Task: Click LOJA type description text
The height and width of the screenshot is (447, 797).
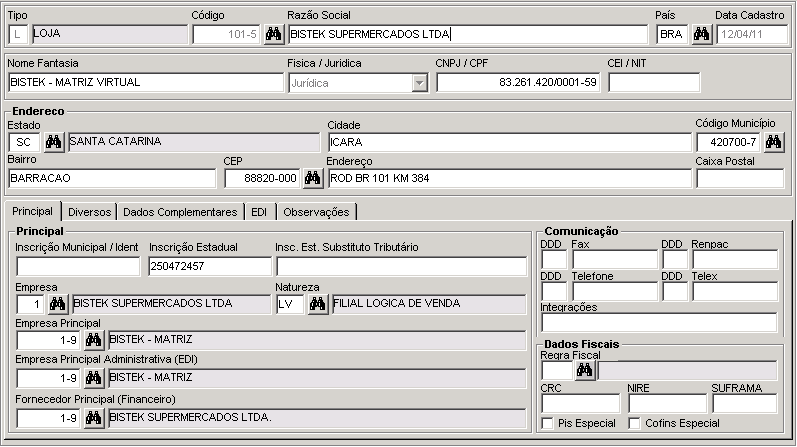Action: (x=47, y=33)
